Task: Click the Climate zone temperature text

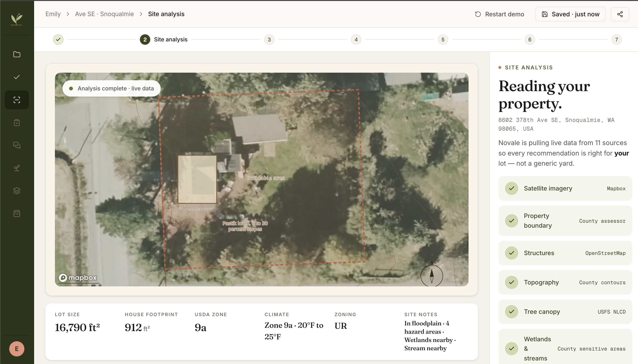Action: pos(294,331)
